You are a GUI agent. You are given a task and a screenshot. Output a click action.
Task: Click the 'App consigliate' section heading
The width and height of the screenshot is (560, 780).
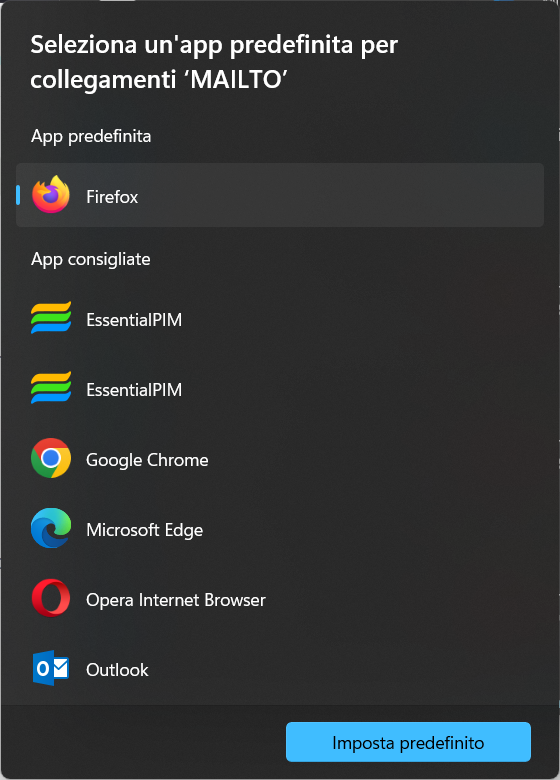click(x=91, y=259)
